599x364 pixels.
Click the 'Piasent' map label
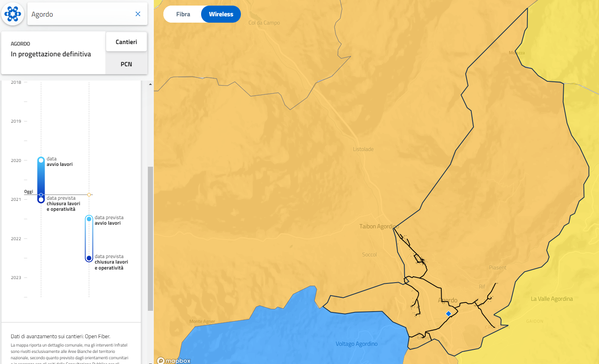(x=498, y=268)
